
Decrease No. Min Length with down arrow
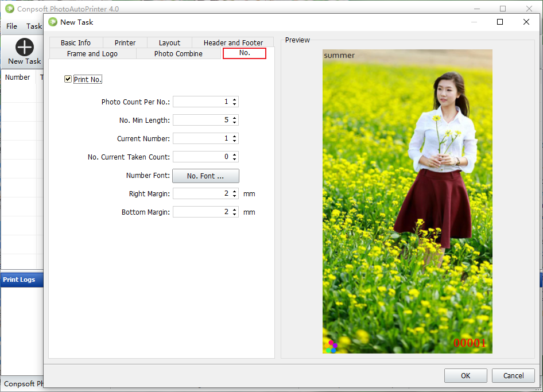pos(234,122)
